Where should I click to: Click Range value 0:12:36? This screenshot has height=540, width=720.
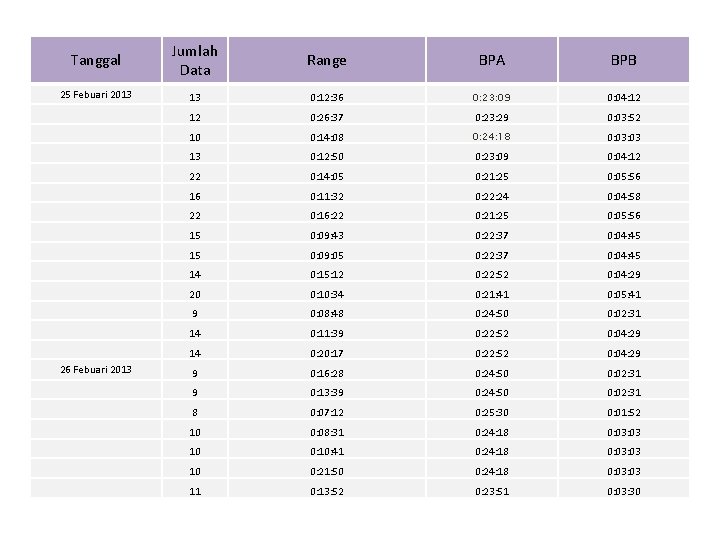(327, 97)
